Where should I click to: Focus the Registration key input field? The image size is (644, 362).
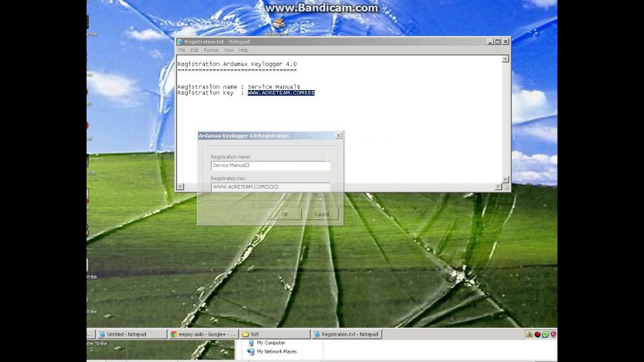[271, 187]
